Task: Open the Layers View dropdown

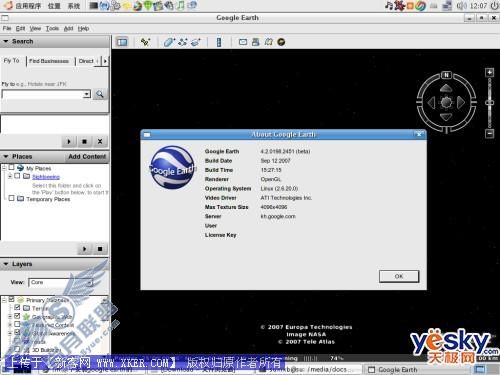Action: [x=89, y=283]
